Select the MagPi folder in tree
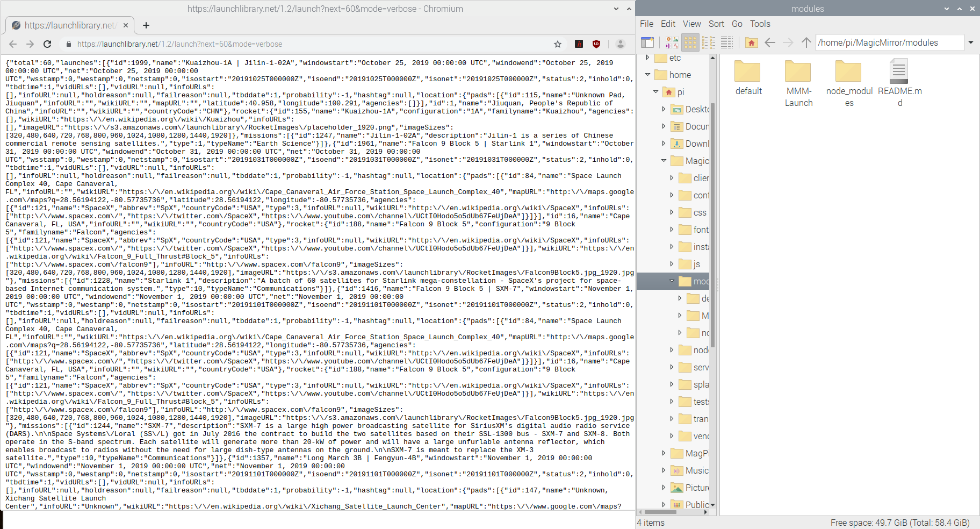Screen dimensions: 980x529 [x=690, y=453]
